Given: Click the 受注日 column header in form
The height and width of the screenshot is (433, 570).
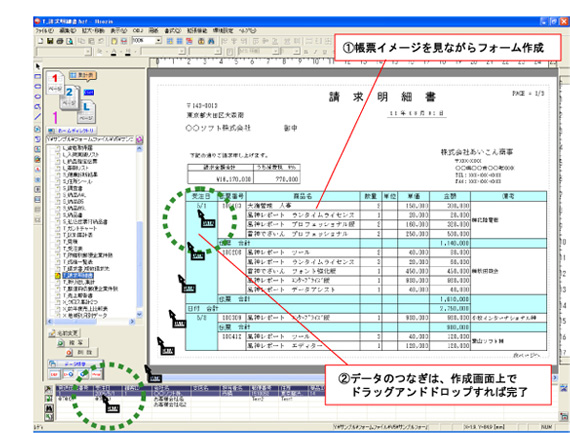Looking at the screenshot, I should pyautogui.click(x=201, y=196).
